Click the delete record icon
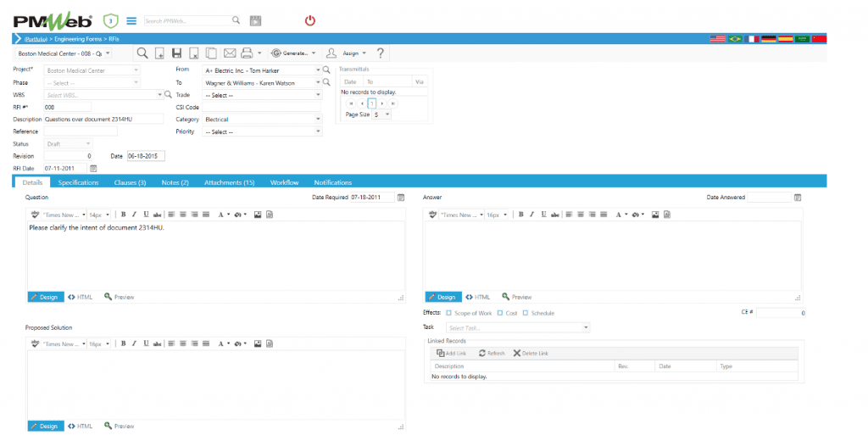The image size is (868, 441). [x=194, y=53]
